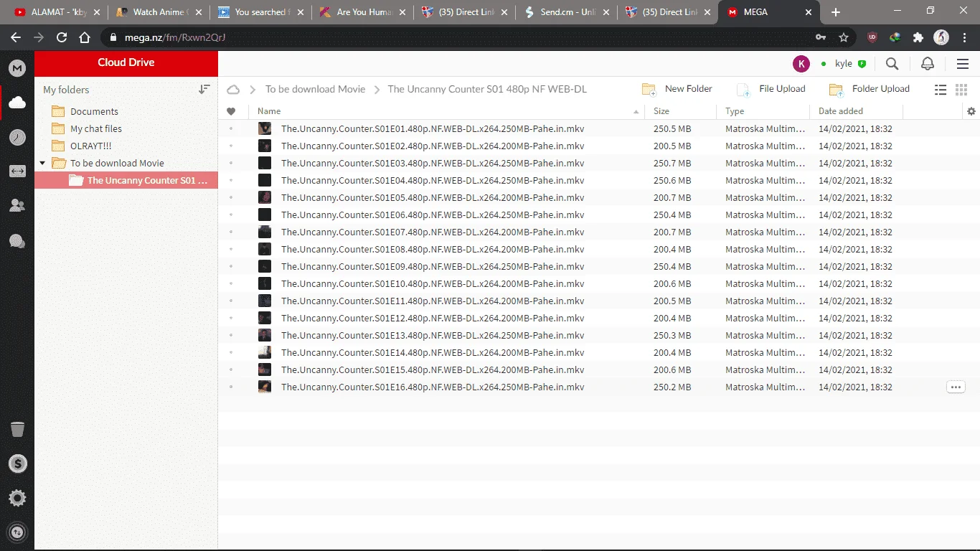Switch to Watch Anime tab
This screenshot has width=980, height=551.
pos(159,12)
